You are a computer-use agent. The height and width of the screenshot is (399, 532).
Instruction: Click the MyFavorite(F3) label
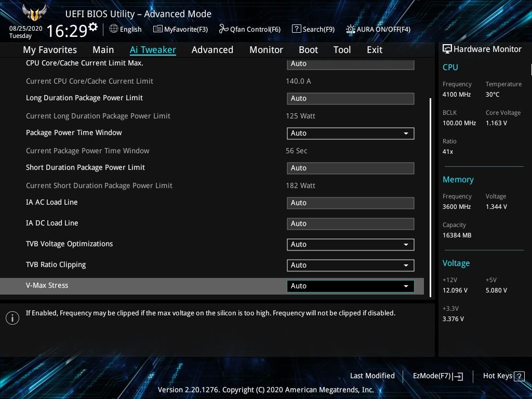[x=186, y=29]
